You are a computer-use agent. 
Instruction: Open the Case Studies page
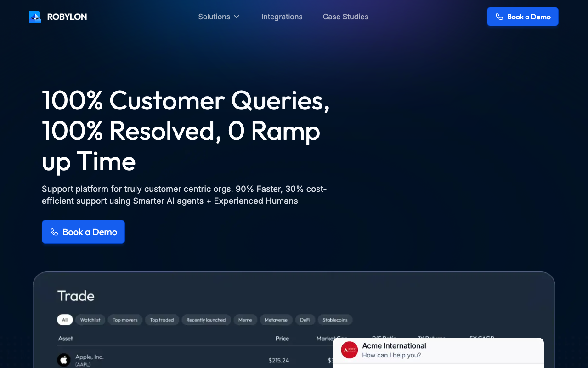point(345,17)
